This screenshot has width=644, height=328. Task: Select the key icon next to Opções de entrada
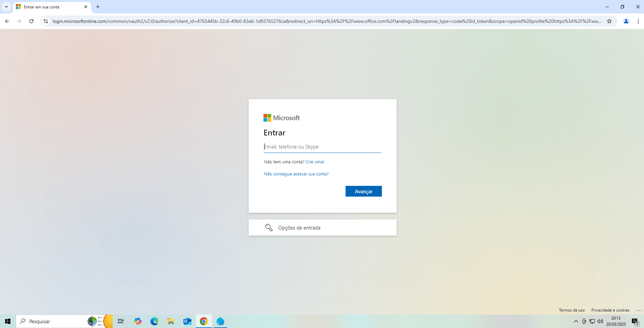pos(268,228)
